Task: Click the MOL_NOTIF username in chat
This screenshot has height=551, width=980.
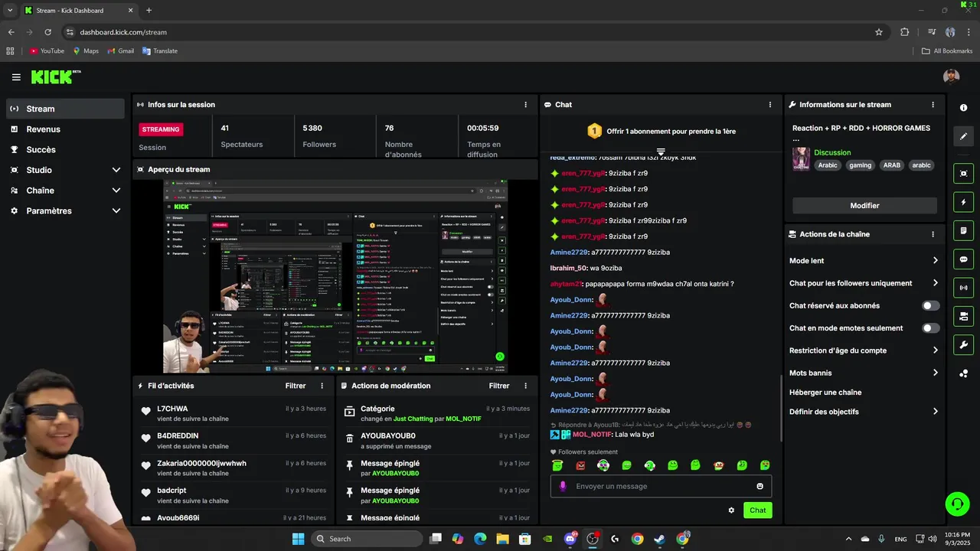Action: point(592,435)
